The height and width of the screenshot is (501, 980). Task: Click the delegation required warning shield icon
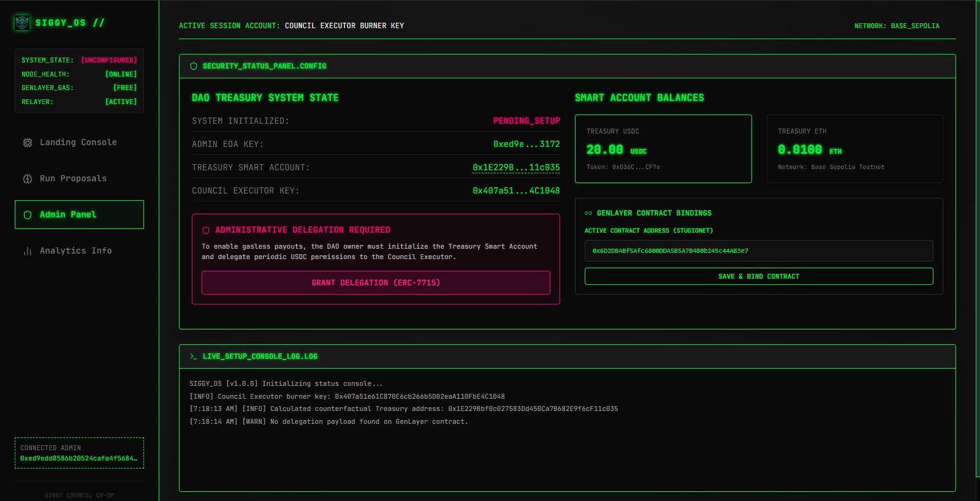[x=206, y=230]
